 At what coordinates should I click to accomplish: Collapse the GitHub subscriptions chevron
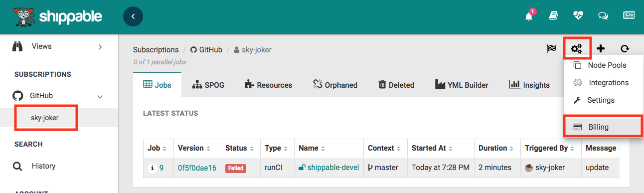[x=100, y=96]
